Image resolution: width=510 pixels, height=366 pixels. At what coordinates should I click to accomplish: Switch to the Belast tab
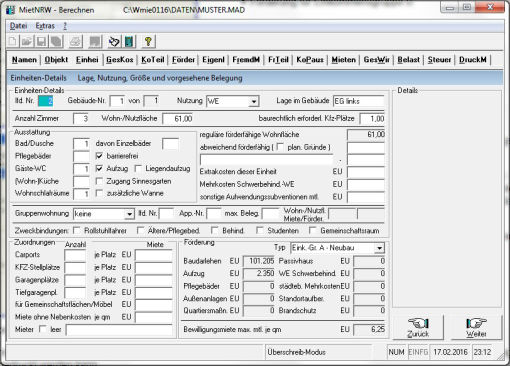click(x=408, y=60)
